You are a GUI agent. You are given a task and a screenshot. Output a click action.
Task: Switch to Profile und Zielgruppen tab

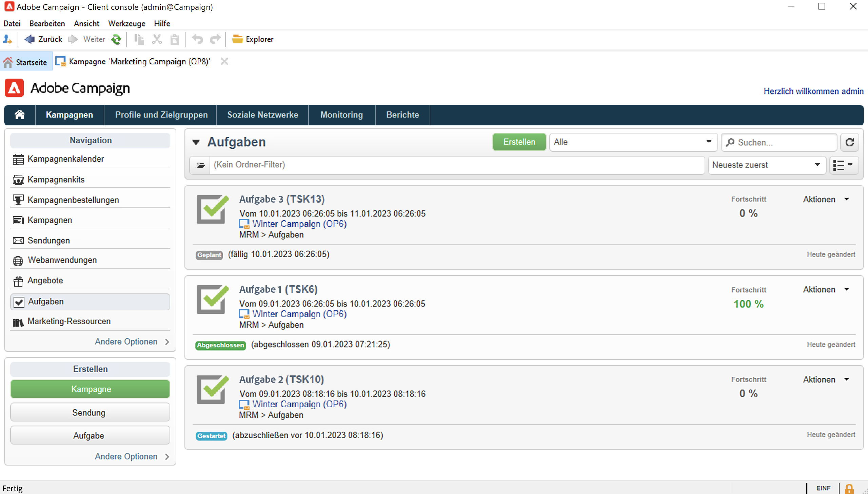tap(161, 115)
